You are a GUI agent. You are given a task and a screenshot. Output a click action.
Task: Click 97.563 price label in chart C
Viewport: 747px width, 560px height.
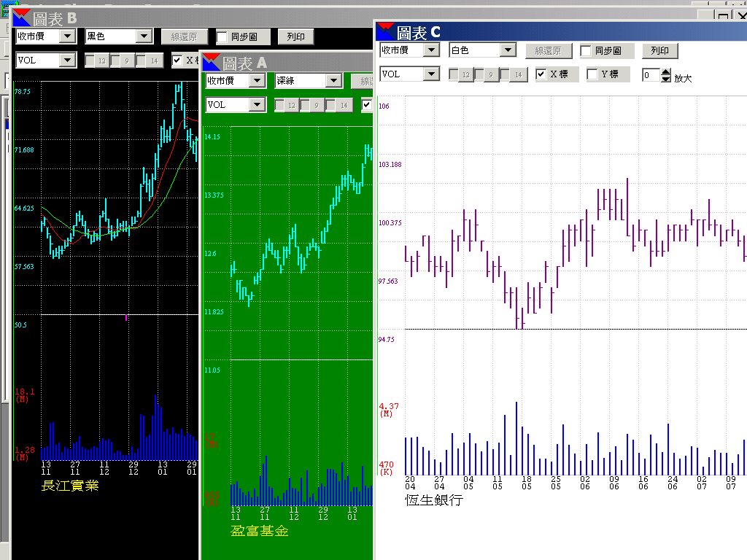[388, 281]
